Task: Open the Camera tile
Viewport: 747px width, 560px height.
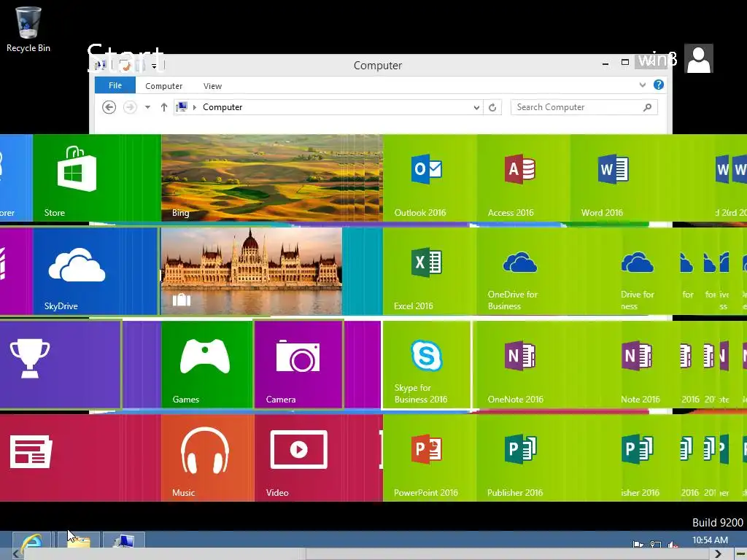Action: [x=298, y=365]
